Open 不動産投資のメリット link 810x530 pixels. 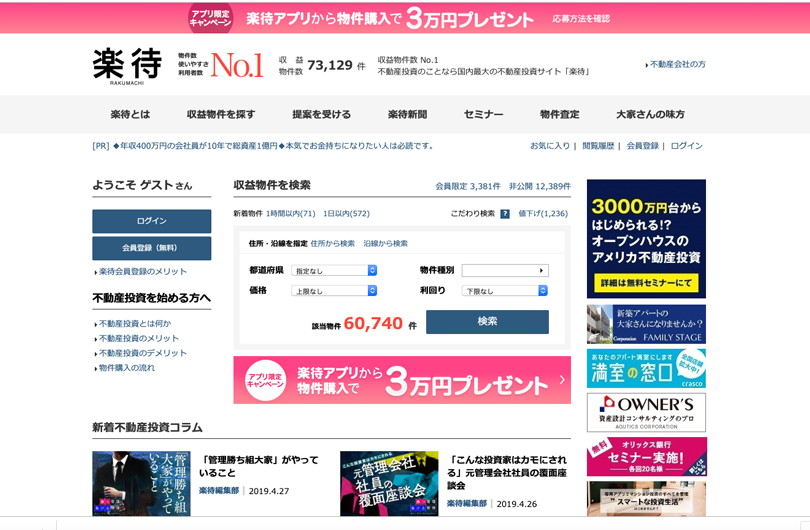pyautogui.click(x=137, y=339)
